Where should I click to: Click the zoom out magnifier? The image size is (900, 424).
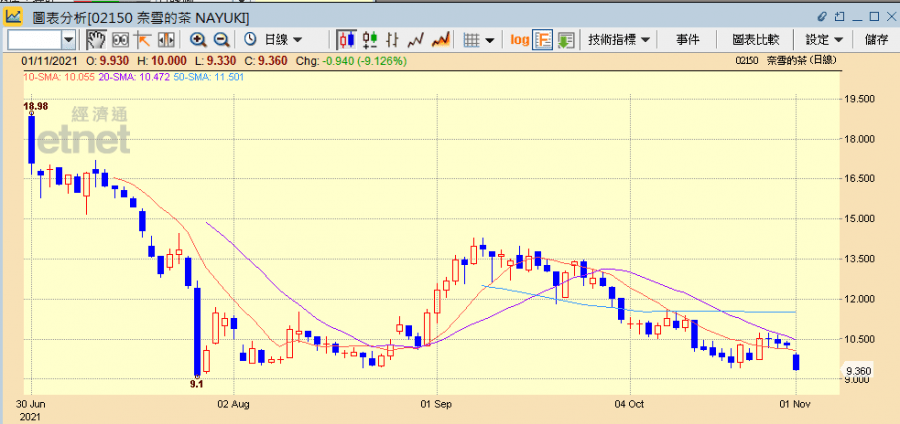point(221,40)
